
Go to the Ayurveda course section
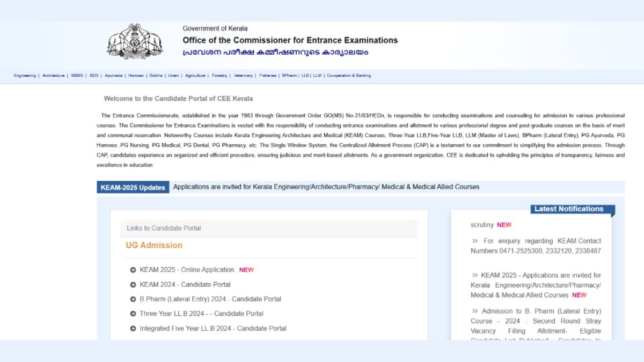coord(114,76)
